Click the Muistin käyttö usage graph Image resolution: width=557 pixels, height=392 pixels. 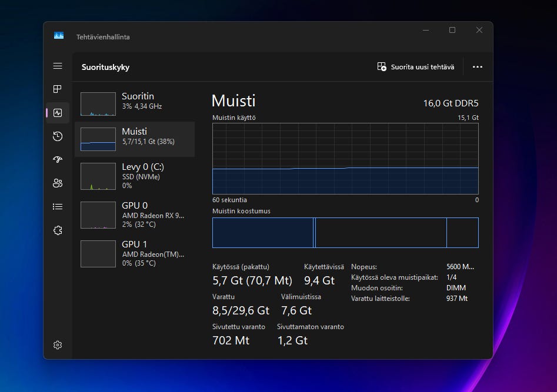click(x=345, y=158)
